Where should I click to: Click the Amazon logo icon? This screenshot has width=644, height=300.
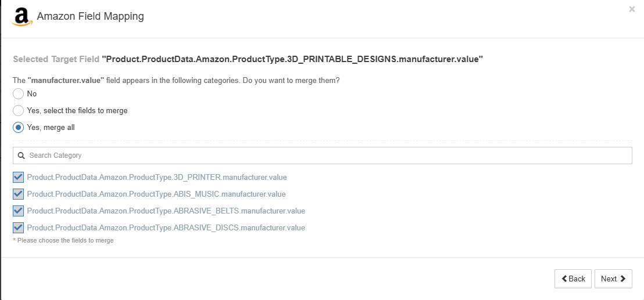[22, 17]
